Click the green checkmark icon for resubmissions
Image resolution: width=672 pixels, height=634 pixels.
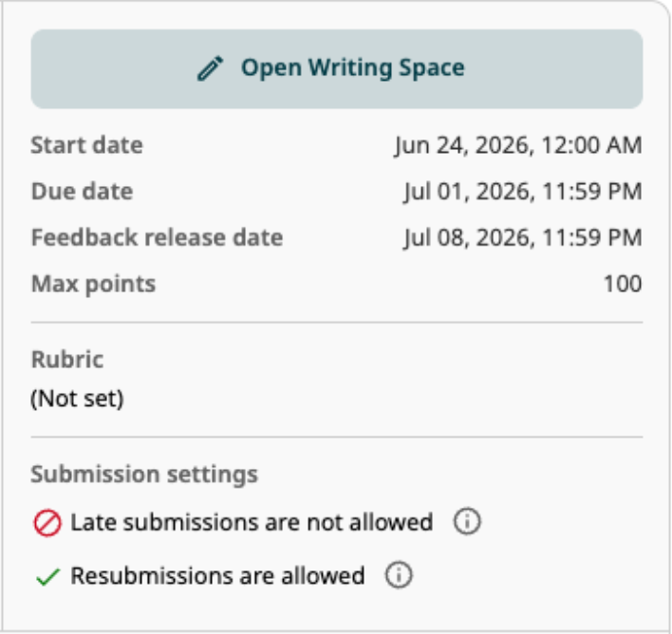[47, 576]
